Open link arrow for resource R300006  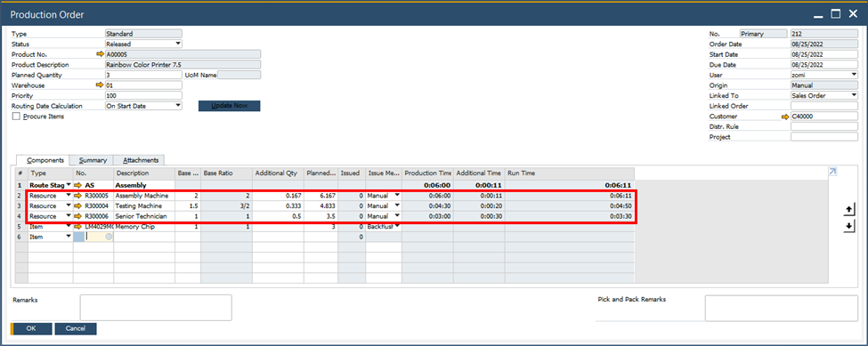pyautogui.click(x=78, y=216)
